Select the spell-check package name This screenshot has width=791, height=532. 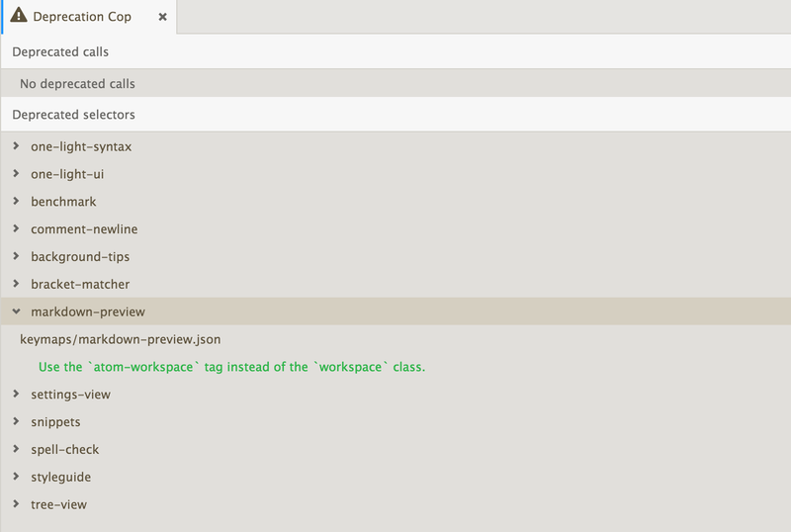(x=65, y=449)
